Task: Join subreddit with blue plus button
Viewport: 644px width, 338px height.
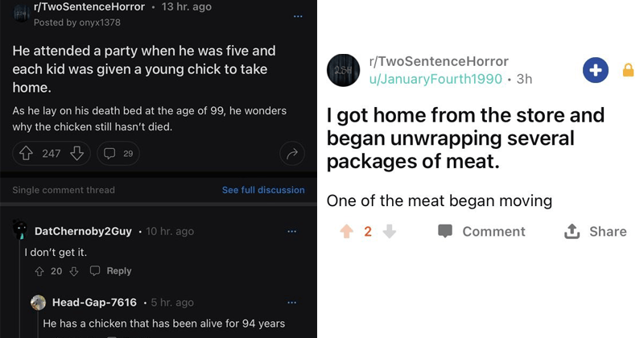Action: 596,71
